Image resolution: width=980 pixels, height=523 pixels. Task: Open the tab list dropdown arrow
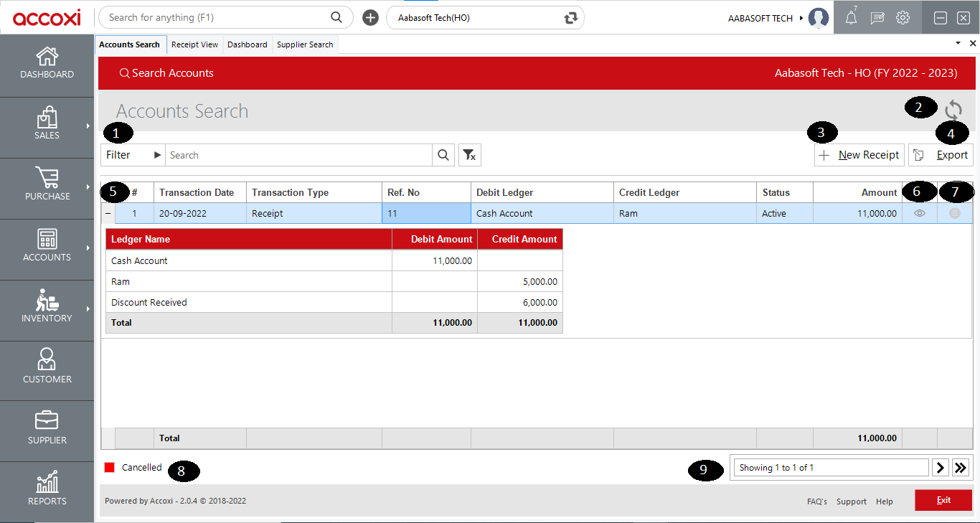tap(958, 43)
